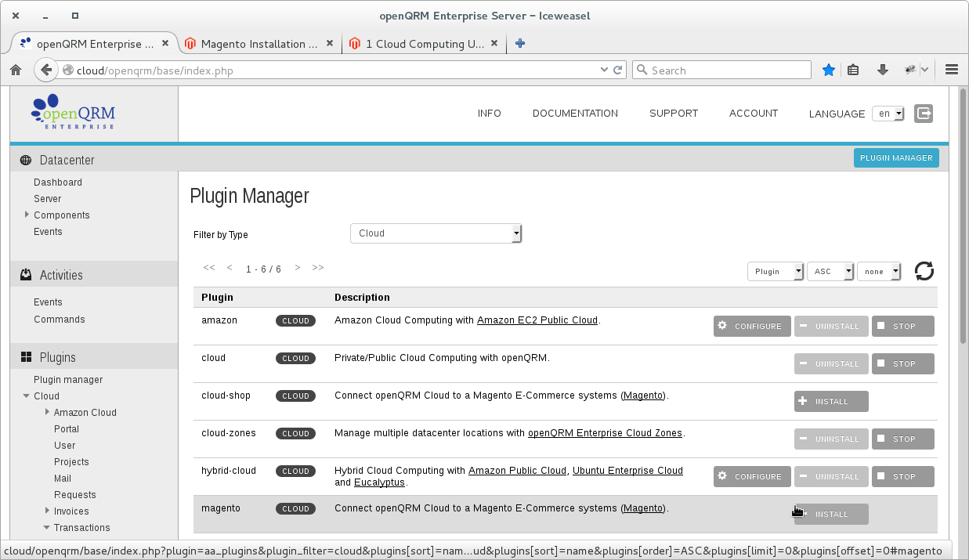This screenshot has width=969, height=560.
Task: Open Requests under Cloud
Action: tap(75, 495)
